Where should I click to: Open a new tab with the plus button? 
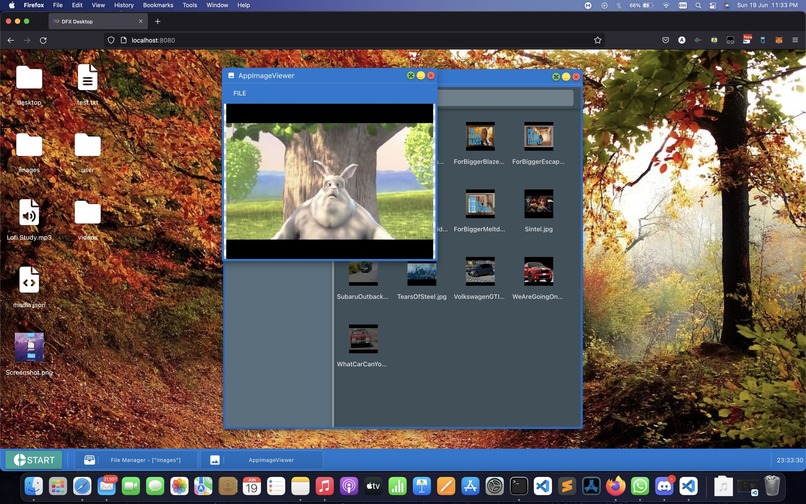(158, 22)
